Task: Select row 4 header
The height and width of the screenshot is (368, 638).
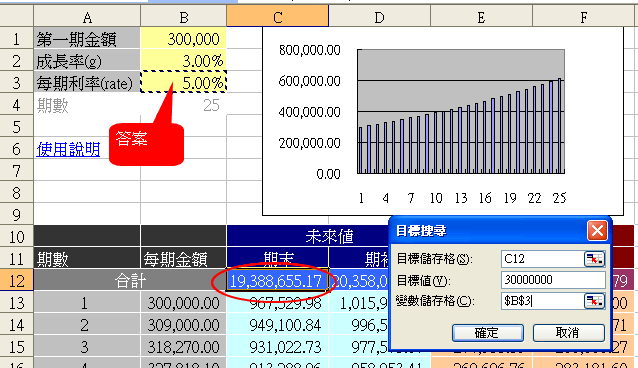Action: click(x=16, y=105)
